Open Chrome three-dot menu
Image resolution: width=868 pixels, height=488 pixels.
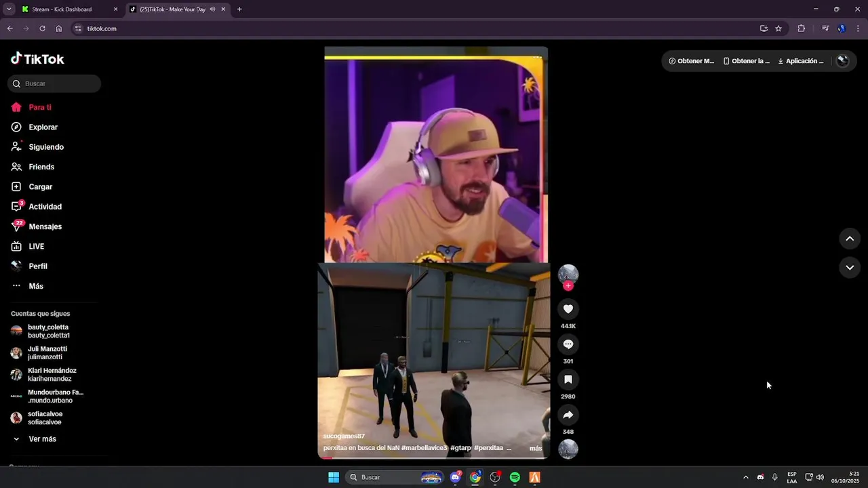[x=859, y=28]
